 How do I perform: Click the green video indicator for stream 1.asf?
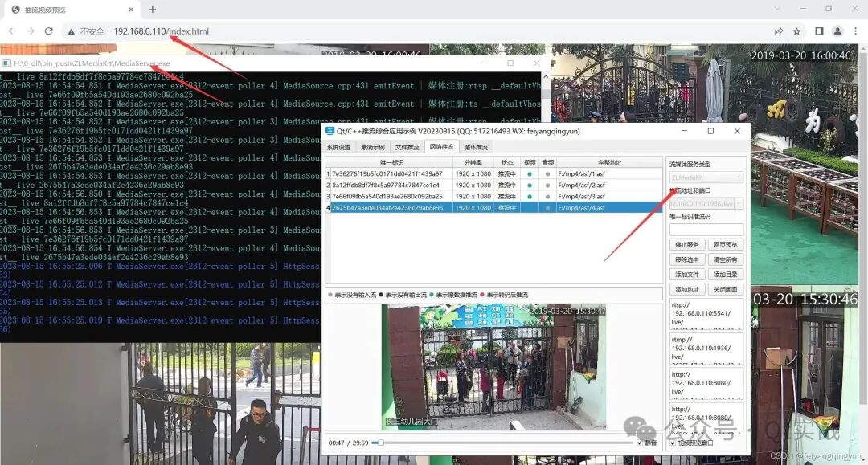click(529, 173)
